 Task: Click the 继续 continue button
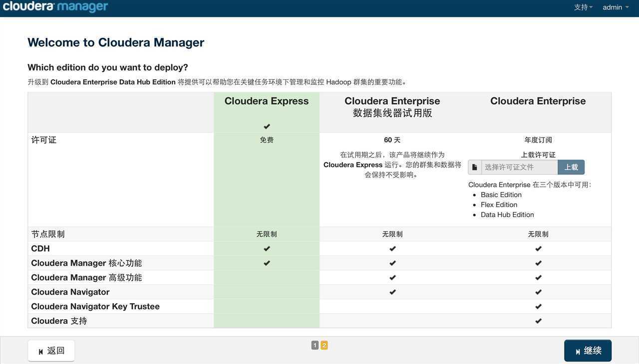pos(588,351)
